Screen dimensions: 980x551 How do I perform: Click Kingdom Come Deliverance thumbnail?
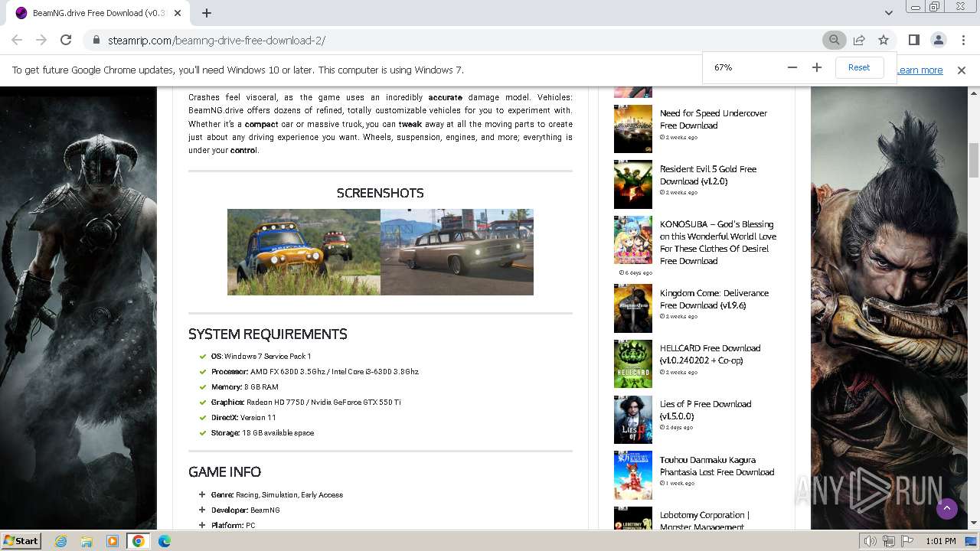[x=633, y=308]
